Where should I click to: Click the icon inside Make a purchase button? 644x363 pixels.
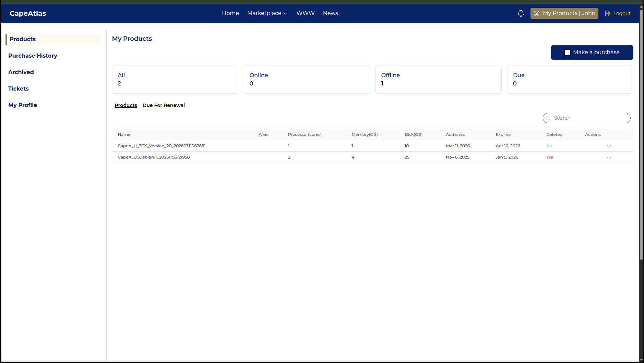tap(568, 52)
